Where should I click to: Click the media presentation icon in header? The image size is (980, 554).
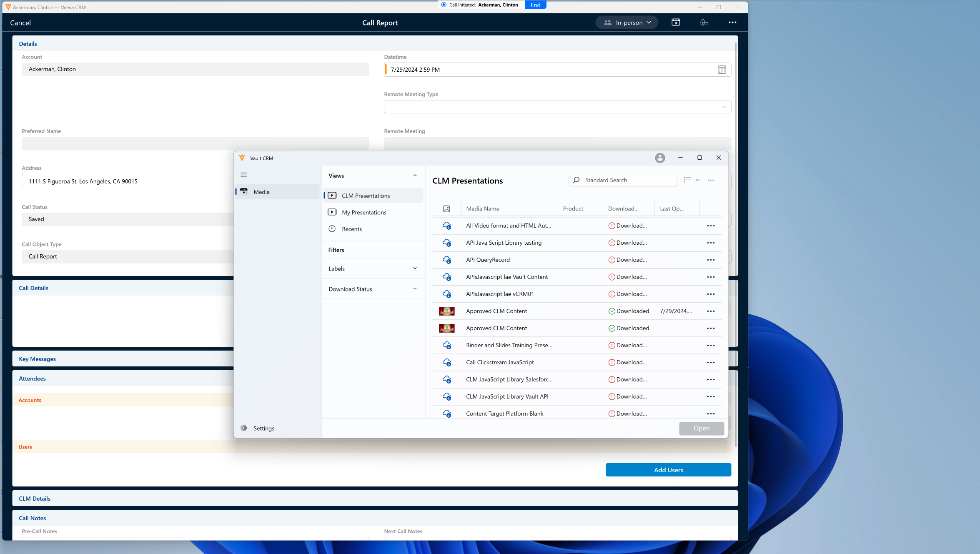point(676,23)
